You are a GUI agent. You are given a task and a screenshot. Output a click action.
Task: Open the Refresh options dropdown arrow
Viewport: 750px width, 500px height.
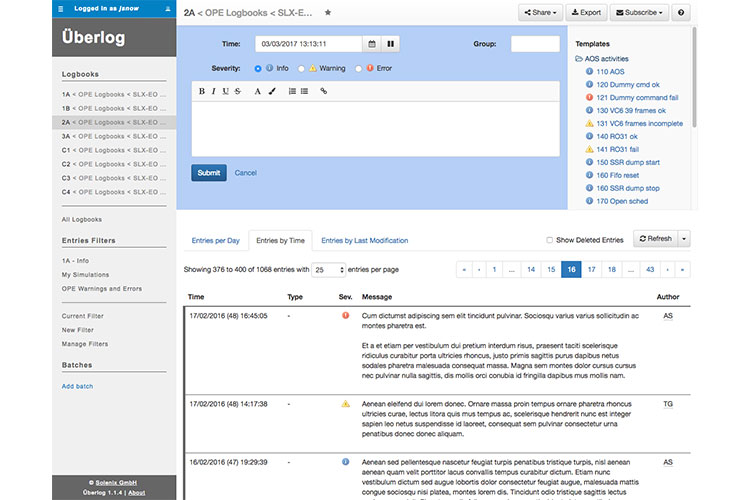coord(684,238)
